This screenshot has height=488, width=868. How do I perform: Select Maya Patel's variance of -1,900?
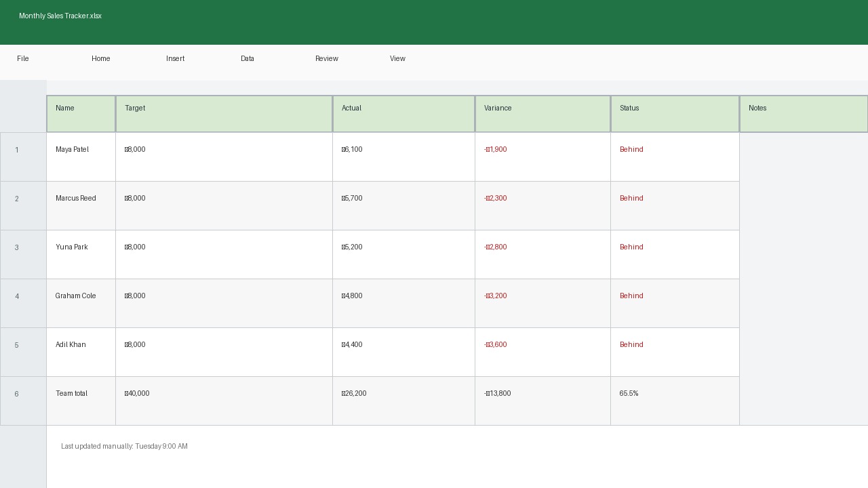(x=542, y=157)
